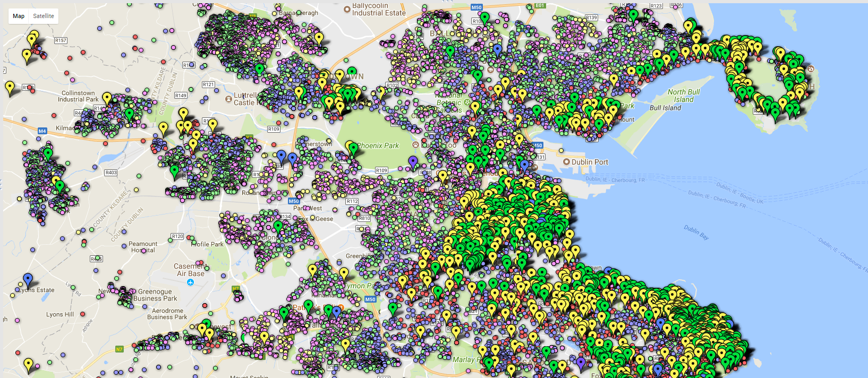
Task: Click the Peamount Hospital label
Action: click(x=143, y=247)
